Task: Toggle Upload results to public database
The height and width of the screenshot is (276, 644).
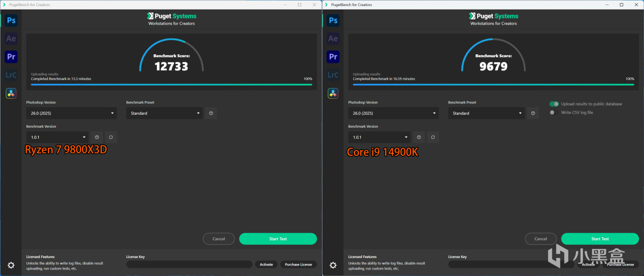Action: [x=554, y=104]
